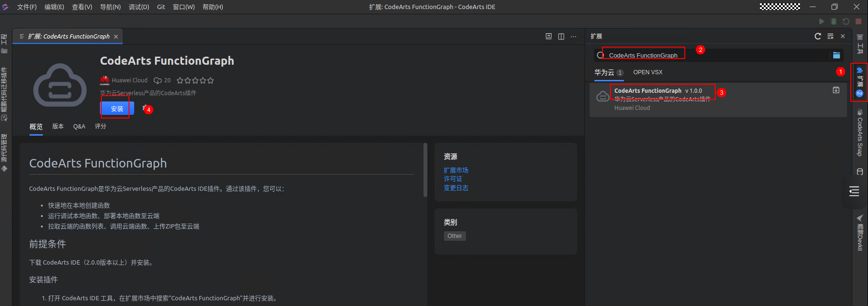Viewport: 868px width, 306px height.
Task: Click the debug bug icon
Action: click(x=834, y=21)
